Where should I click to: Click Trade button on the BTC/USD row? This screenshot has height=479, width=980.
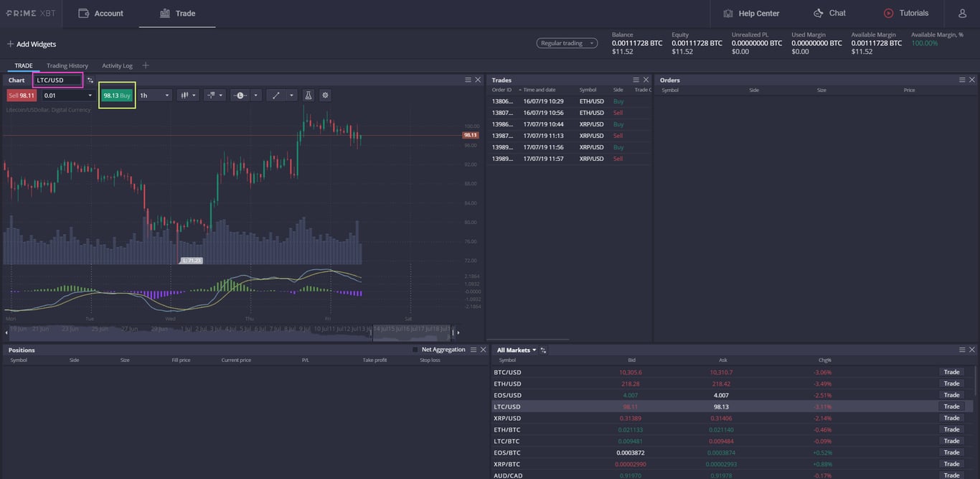[951, 372]
